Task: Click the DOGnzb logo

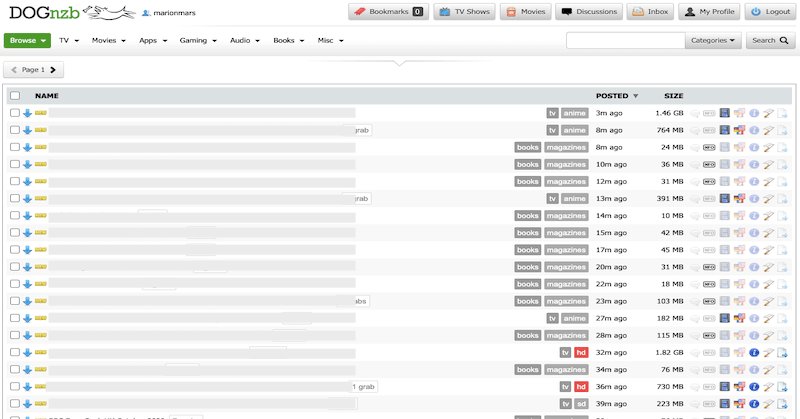Action: (71, 12)
